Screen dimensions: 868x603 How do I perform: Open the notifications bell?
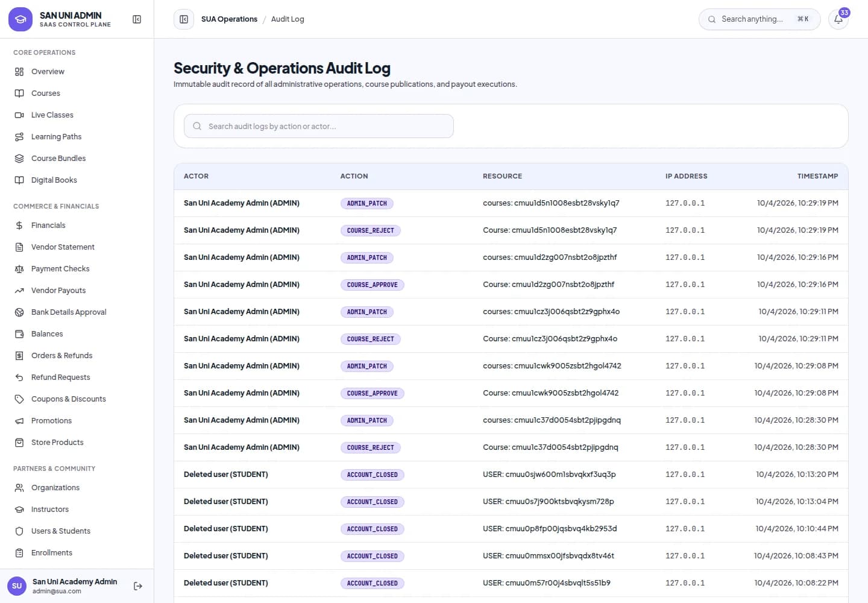[838, 19]
